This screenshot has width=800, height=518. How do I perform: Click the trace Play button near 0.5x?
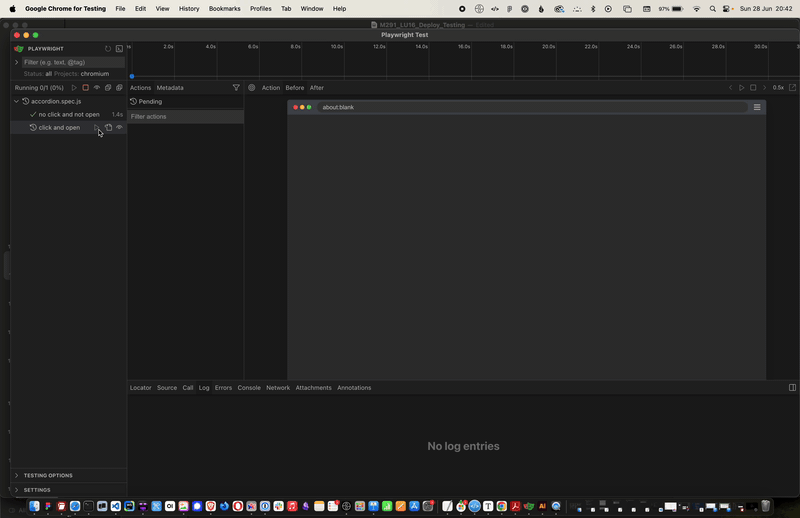(741, 88)
